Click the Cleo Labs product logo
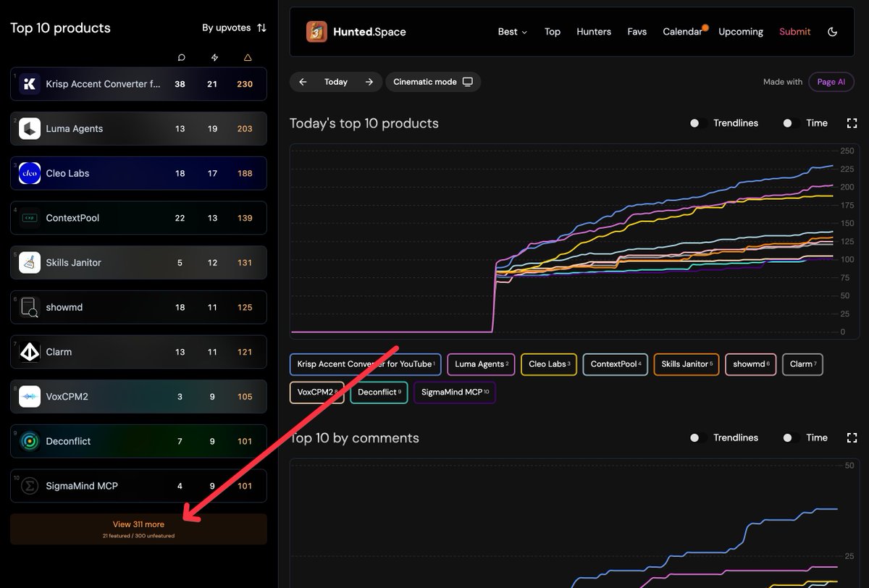The height and width of the screenshot is (588, 869). [x=30, y=173]
